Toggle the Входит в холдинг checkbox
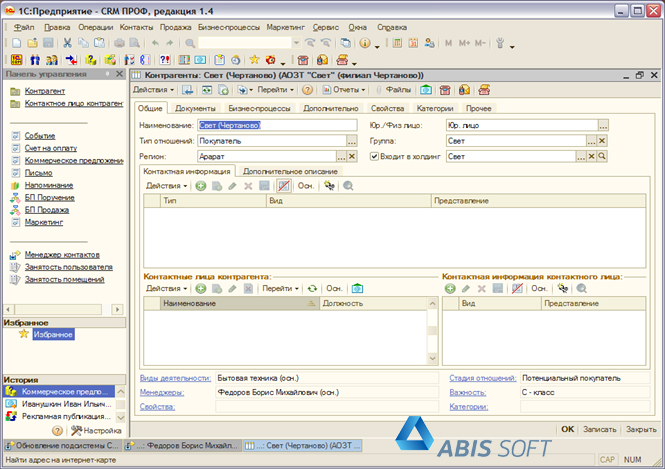 pos(374,156)
